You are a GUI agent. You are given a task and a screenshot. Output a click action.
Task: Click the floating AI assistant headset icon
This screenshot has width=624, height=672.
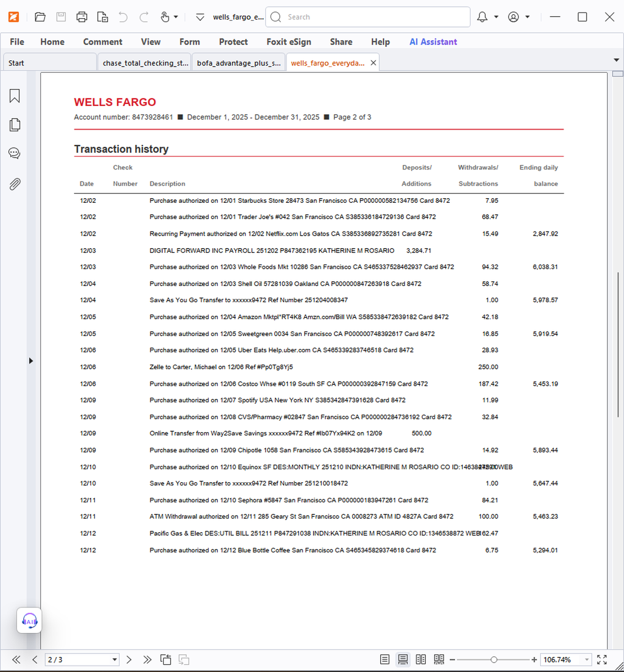pyautogui.click(x=29, y=621)
